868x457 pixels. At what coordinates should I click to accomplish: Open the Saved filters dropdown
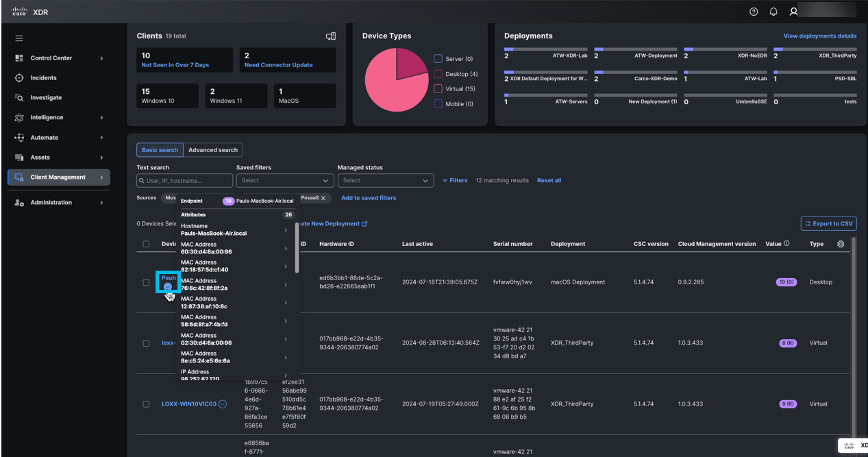pyautogui.click(x=284, y=181)
